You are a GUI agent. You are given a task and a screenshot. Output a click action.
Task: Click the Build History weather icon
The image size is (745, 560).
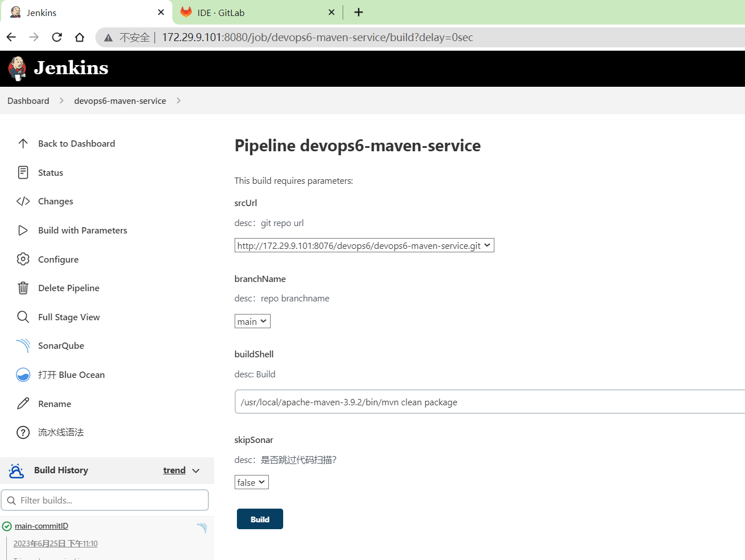pos(17,470)
